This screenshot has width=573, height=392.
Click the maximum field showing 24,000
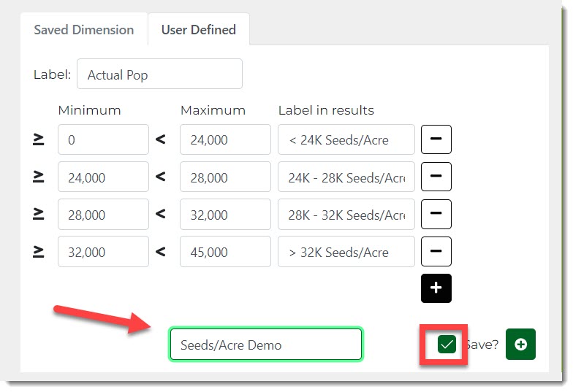pyautogui.click(x=225, y=139)
